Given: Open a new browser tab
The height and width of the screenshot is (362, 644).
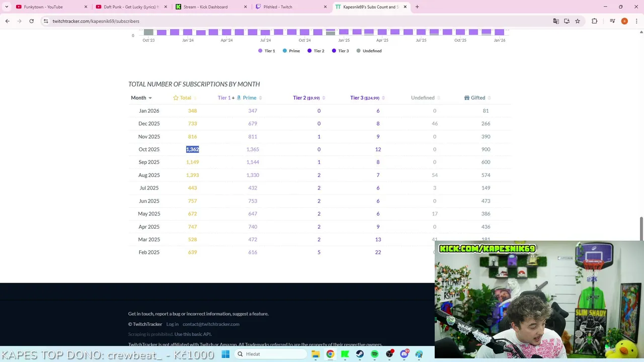Looking at the screenshot, I should 417,7.
